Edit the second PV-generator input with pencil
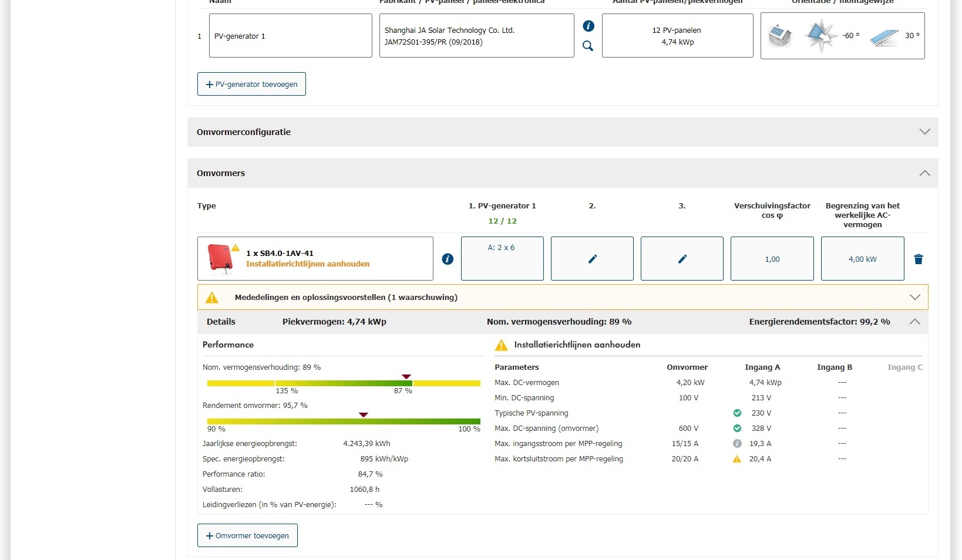 tap(592, 259)
